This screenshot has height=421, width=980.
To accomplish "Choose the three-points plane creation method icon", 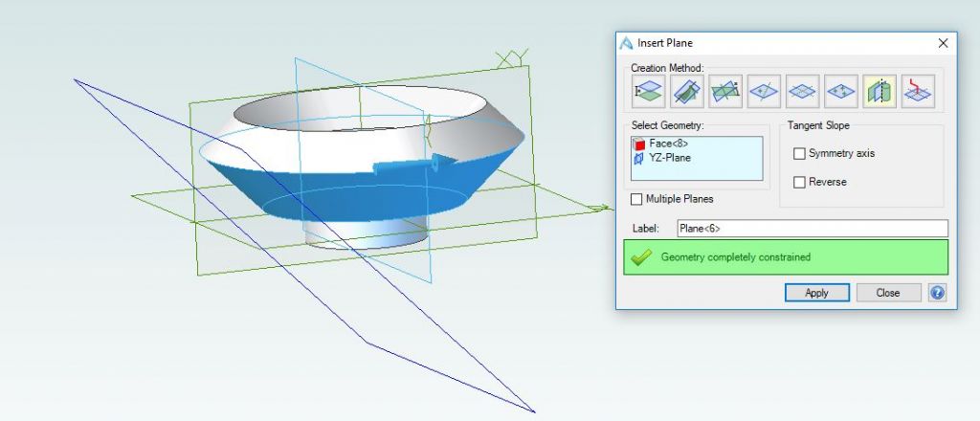I will [841, 91].
